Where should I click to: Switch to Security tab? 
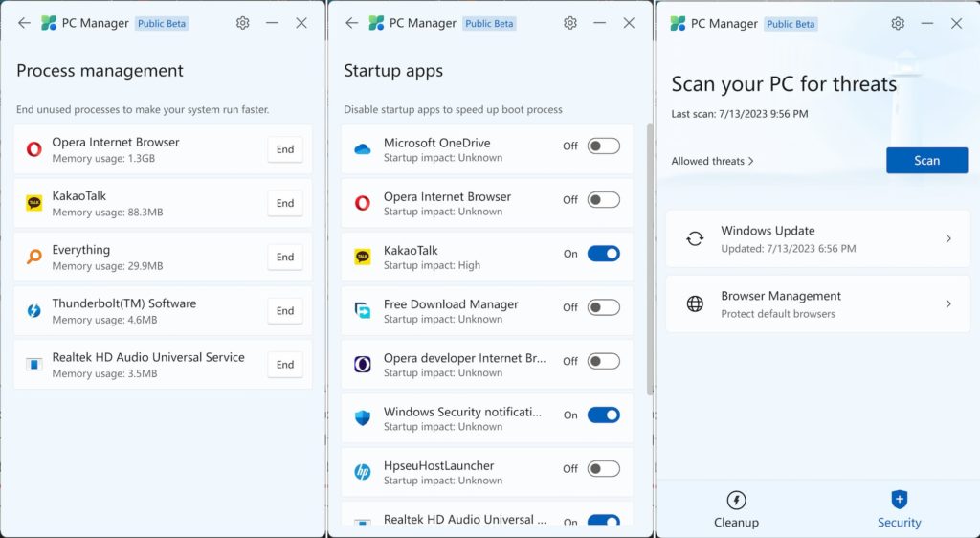(900, 510)
